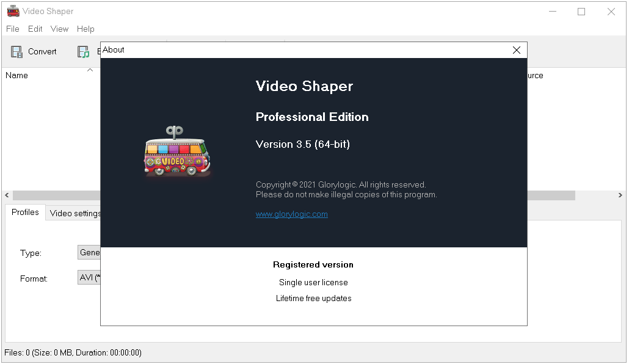Click the Convert button label

tap(42, 52)
